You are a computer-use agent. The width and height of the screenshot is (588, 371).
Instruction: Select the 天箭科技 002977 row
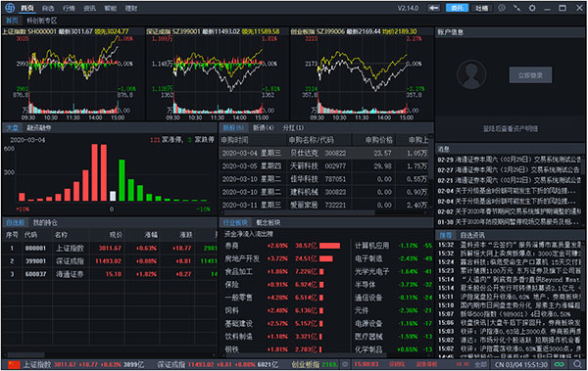tap(324, 166)
